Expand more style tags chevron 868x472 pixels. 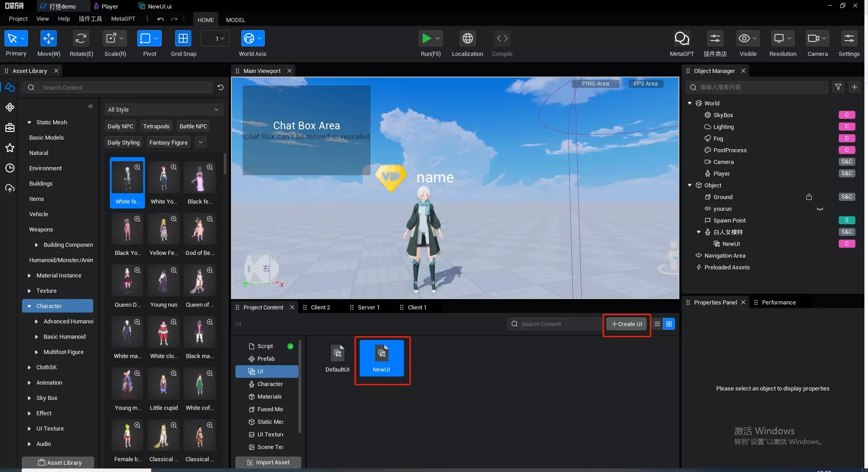point(201,142)
